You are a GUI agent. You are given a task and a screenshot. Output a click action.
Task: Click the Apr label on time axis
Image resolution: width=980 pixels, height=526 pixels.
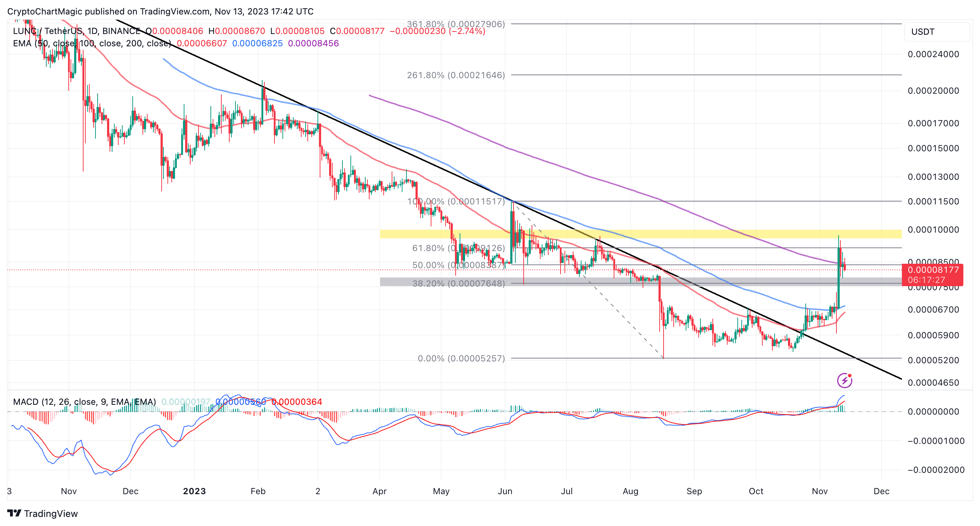coord(379,491)
